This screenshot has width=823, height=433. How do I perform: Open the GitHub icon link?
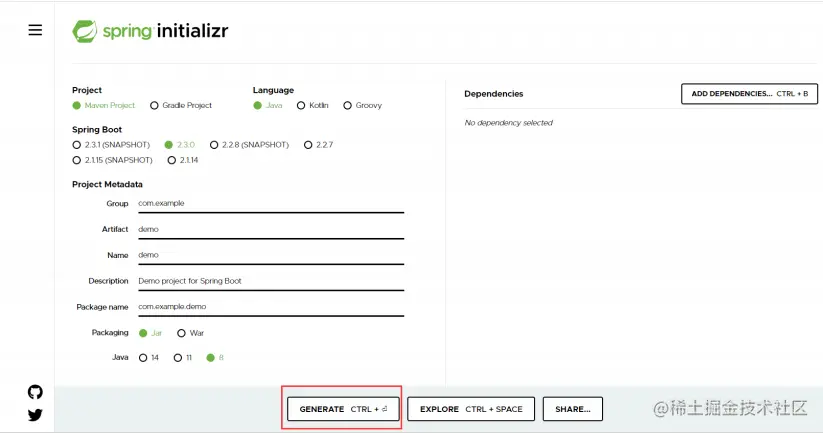pyautogui.click(x=35, y=392)
